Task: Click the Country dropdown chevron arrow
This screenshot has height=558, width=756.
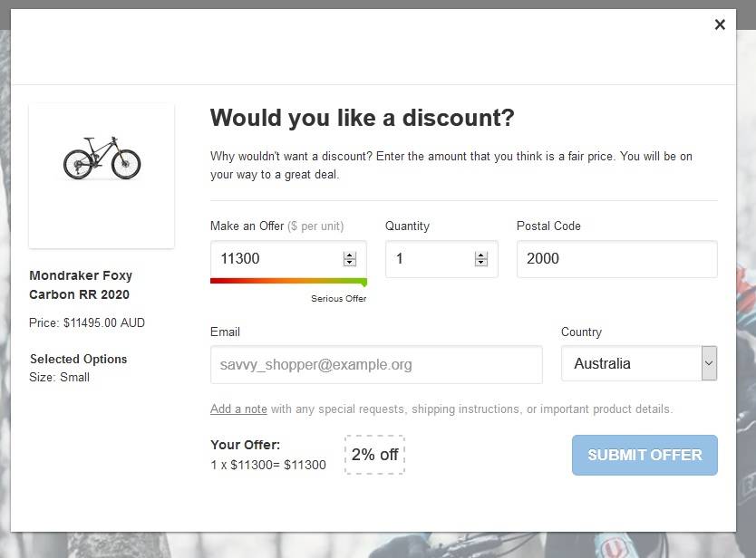Action: pos(709,363)
